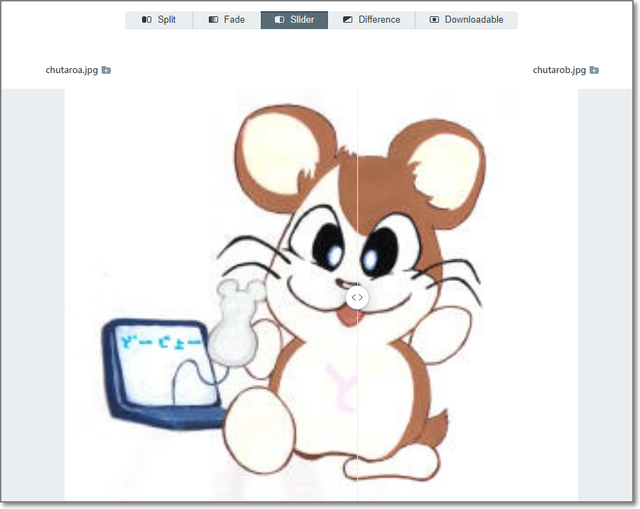
Task: Click the Fade mode icon
Action: [213, 20]
